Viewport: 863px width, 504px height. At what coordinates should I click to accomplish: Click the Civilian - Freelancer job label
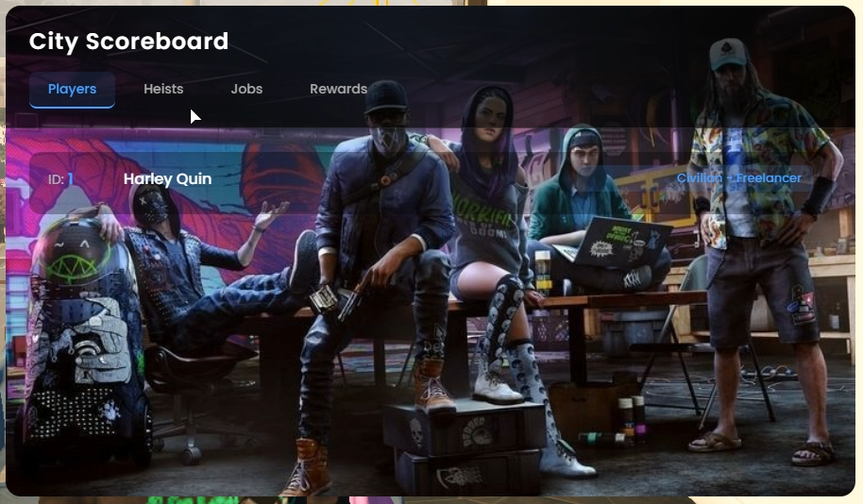click(x=738, y=178)
